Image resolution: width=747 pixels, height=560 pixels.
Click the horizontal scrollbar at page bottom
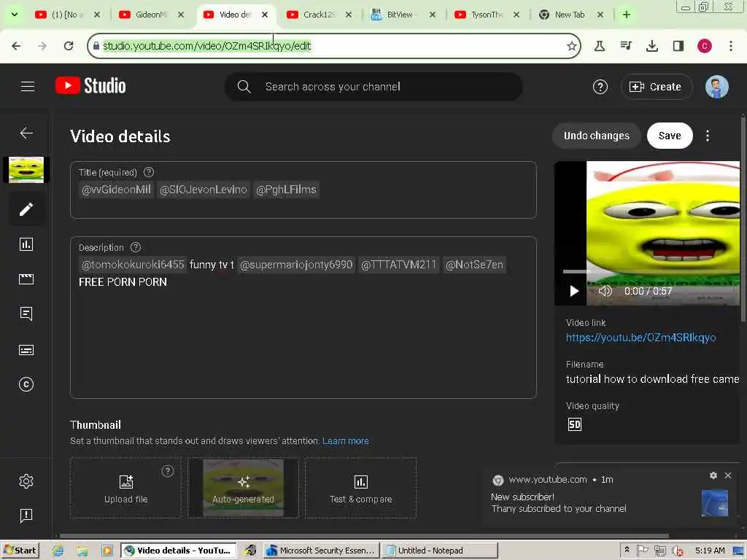365,535
